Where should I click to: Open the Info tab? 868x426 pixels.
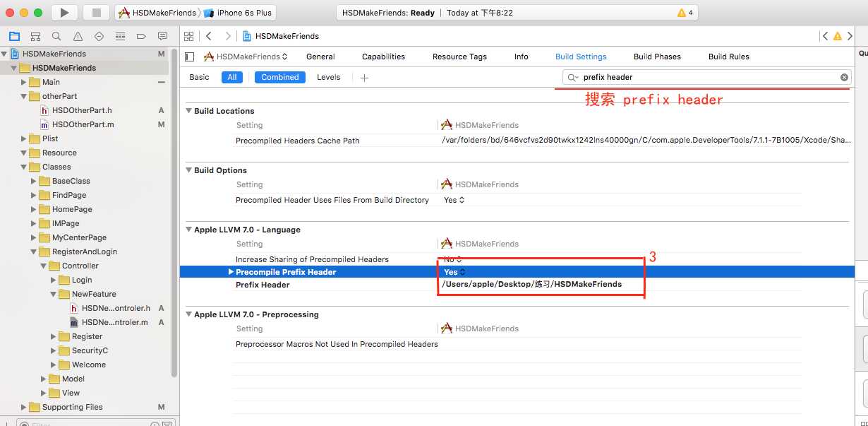point(522,57)
